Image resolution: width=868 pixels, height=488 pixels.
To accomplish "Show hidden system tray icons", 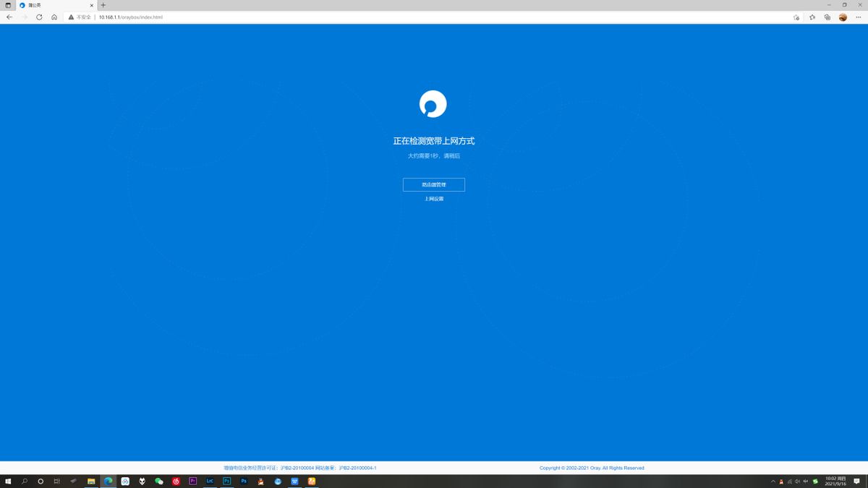I will 773,481.
